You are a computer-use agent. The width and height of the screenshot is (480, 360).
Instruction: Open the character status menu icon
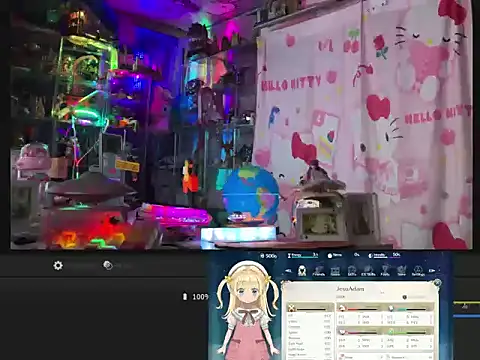coord(302,270)
